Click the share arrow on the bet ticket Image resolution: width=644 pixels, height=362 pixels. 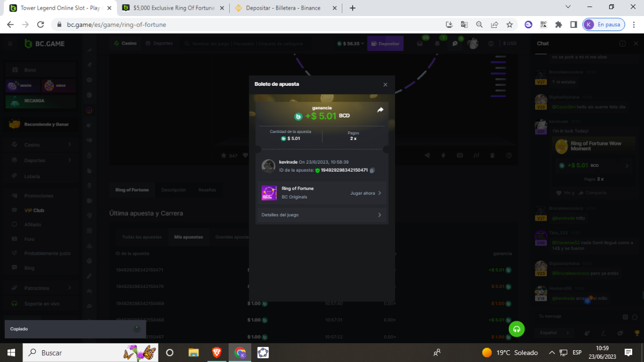coord(380,110)
